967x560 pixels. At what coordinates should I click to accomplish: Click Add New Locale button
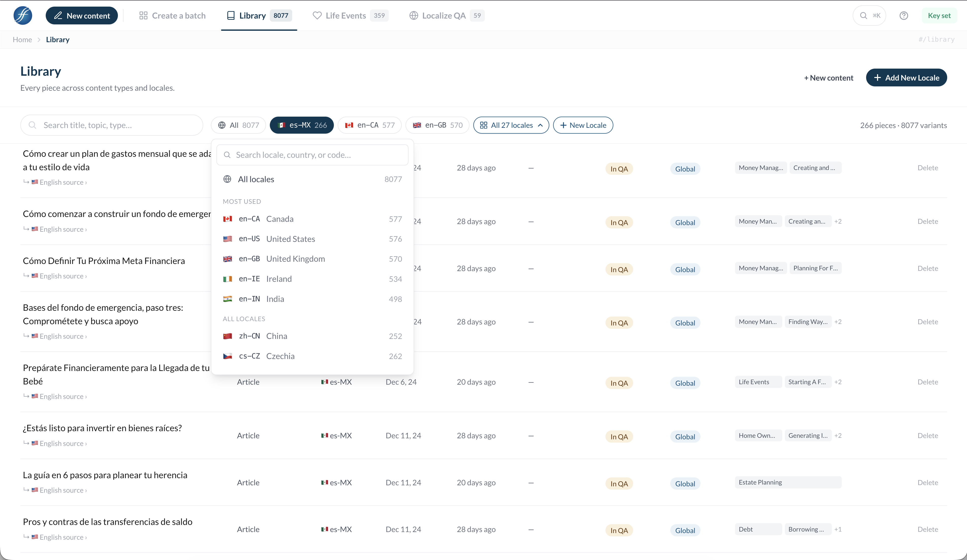906,77
